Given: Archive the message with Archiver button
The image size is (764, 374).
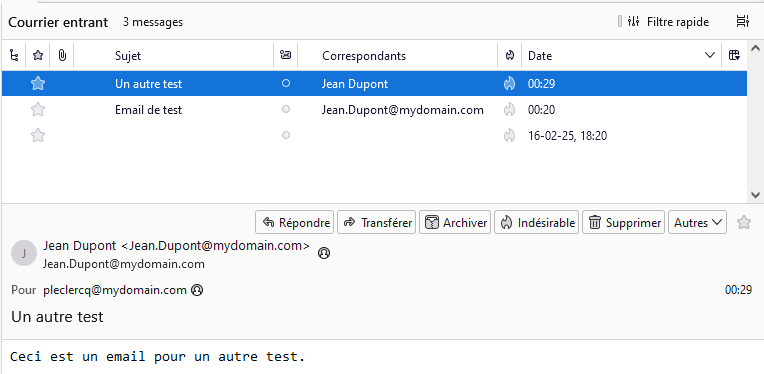Looking at the screenshot, I should 455,223.
